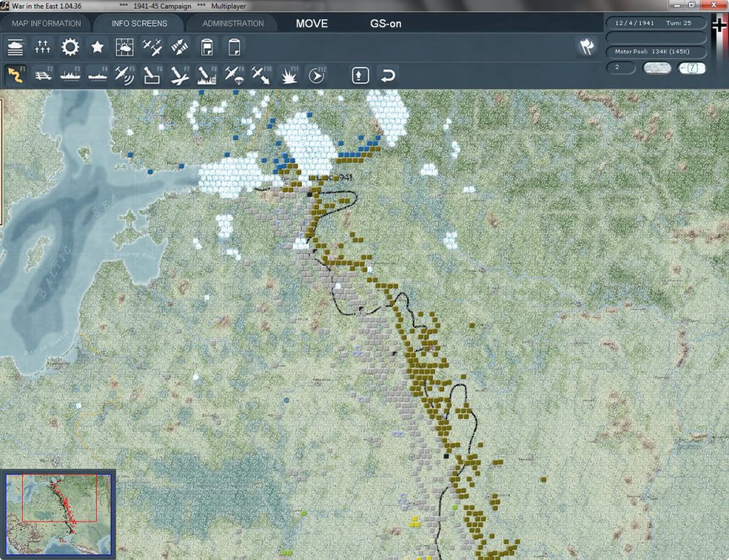Screen dimensions: 729x560
Task: Select the F8 bomb city mode
Action: click(x=206, y=75)
